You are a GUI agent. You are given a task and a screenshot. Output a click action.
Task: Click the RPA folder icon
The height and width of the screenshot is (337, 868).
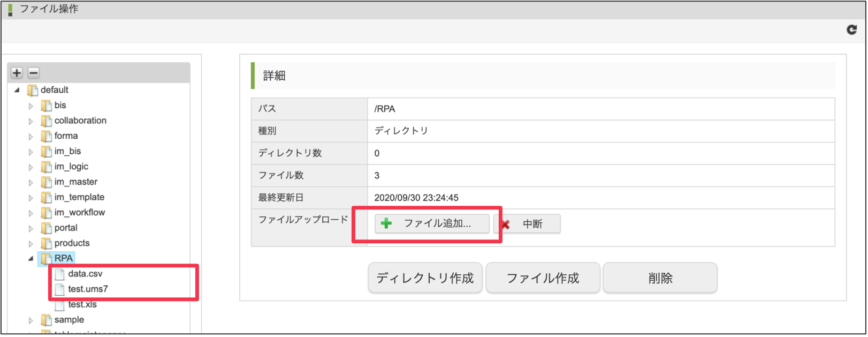47,259
